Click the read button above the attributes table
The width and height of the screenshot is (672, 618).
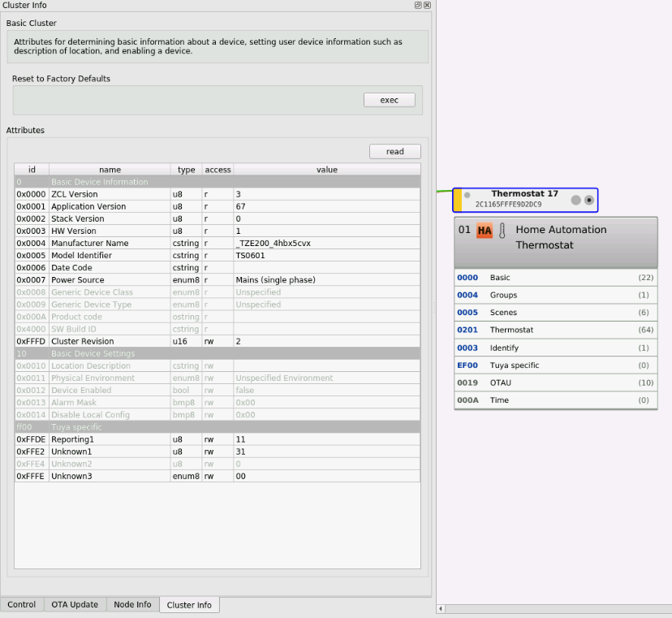(x=394, y=151)
